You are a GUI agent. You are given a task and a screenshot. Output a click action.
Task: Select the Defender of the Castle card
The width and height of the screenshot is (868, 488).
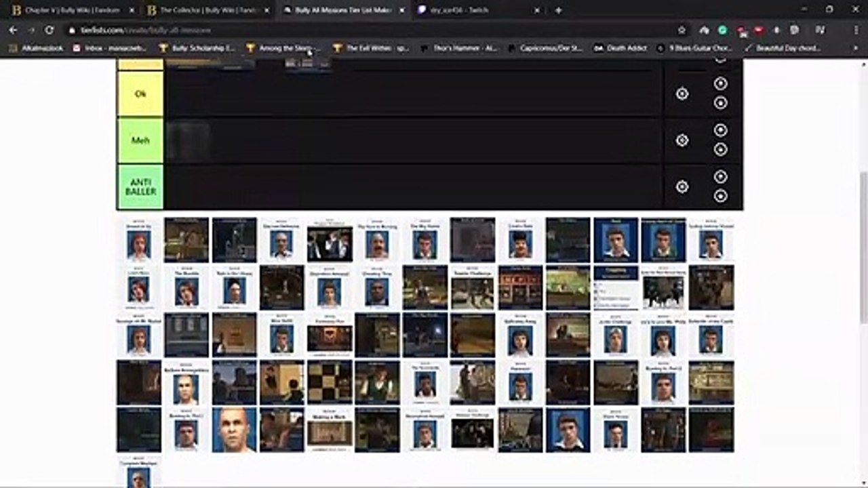(711, 335)
